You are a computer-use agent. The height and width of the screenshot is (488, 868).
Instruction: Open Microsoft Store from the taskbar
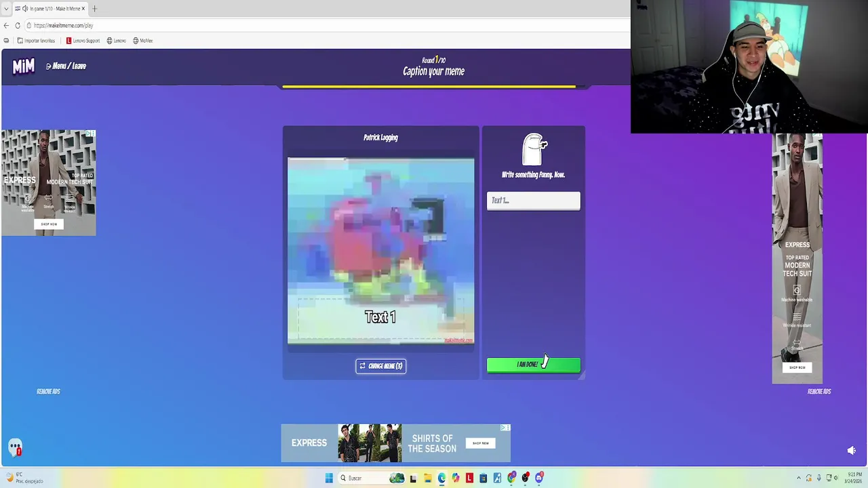pos(483,479)
